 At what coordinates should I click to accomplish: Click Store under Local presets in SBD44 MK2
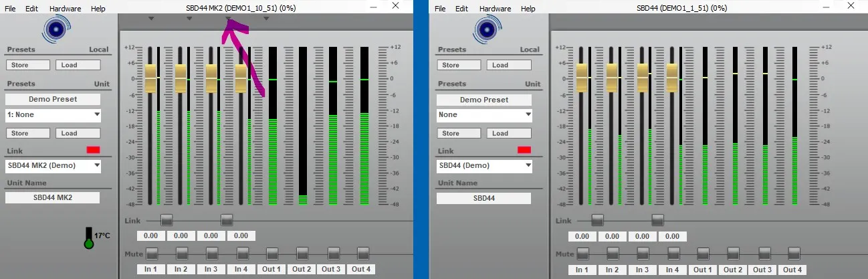[27, 65]
